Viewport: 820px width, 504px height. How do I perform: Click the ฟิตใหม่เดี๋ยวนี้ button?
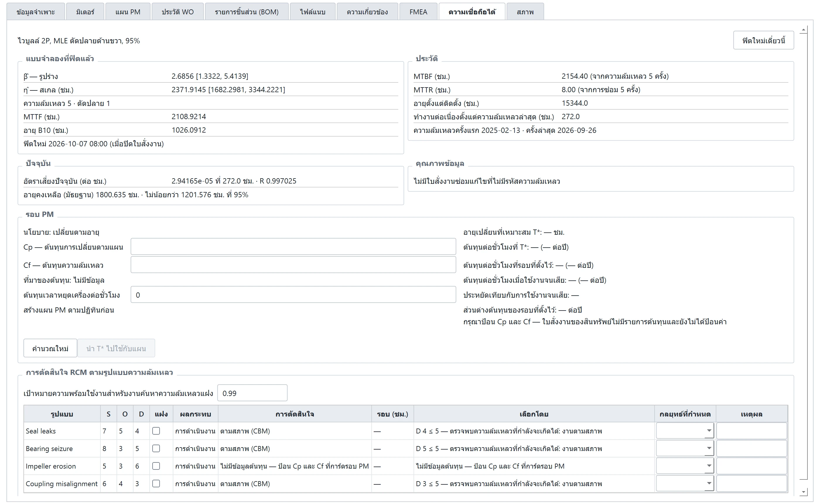click(x=763, y=40)
